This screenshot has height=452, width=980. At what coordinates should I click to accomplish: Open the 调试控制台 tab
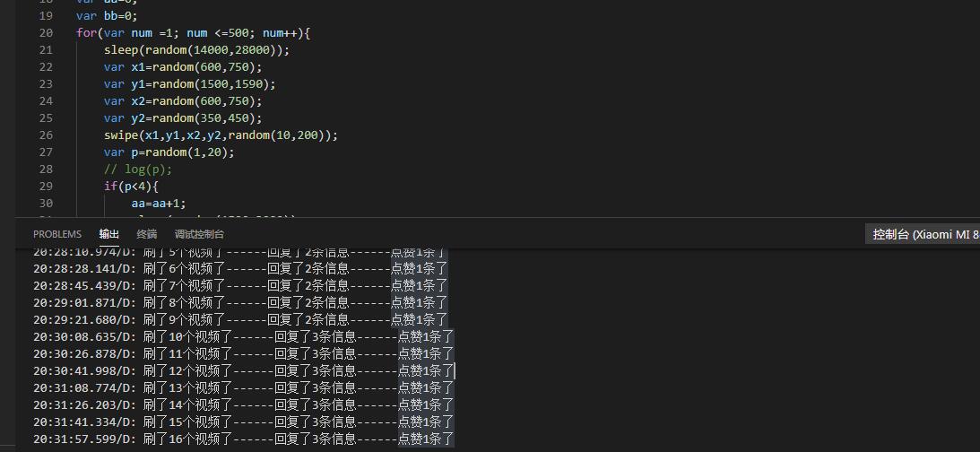(199, 234)
